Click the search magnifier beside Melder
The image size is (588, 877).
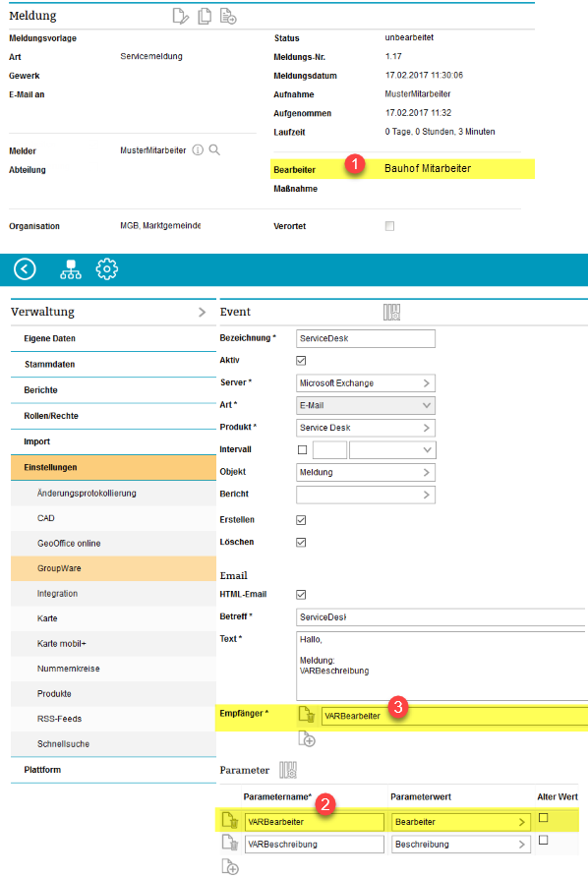coord(214,149)
